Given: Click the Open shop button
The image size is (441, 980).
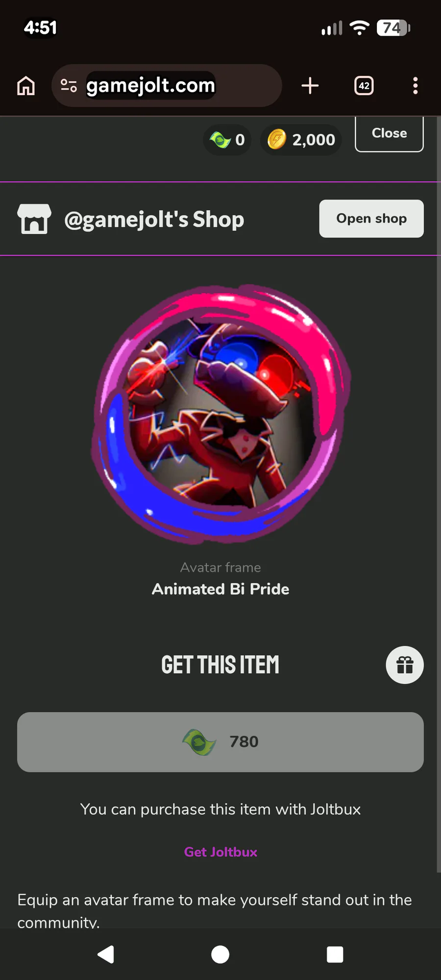Looking at the screenshot, I should pos(371,219).
